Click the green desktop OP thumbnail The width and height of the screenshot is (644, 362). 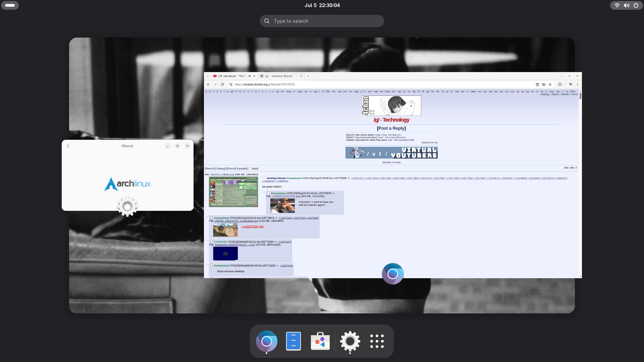[233, 192]
